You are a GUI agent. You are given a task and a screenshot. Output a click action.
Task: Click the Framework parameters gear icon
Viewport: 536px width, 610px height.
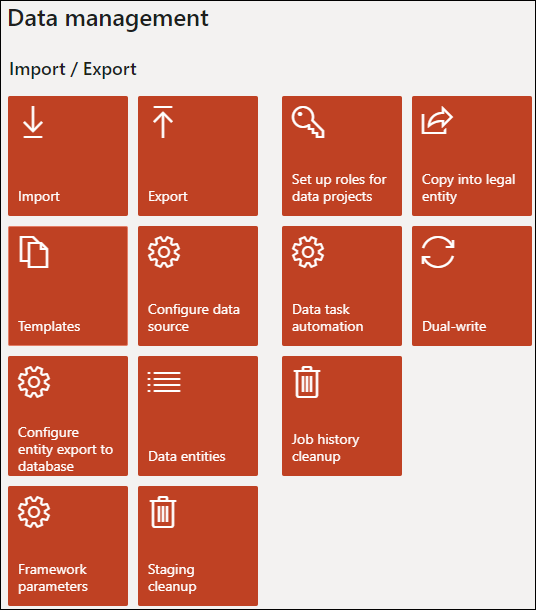click(34, 512)
